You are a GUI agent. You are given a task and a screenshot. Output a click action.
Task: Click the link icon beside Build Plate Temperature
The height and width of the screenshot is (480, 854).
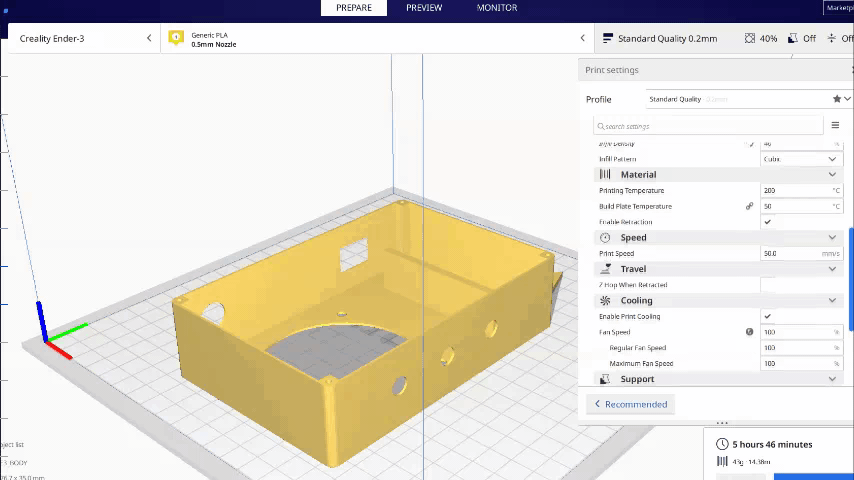tap(749, 206)
